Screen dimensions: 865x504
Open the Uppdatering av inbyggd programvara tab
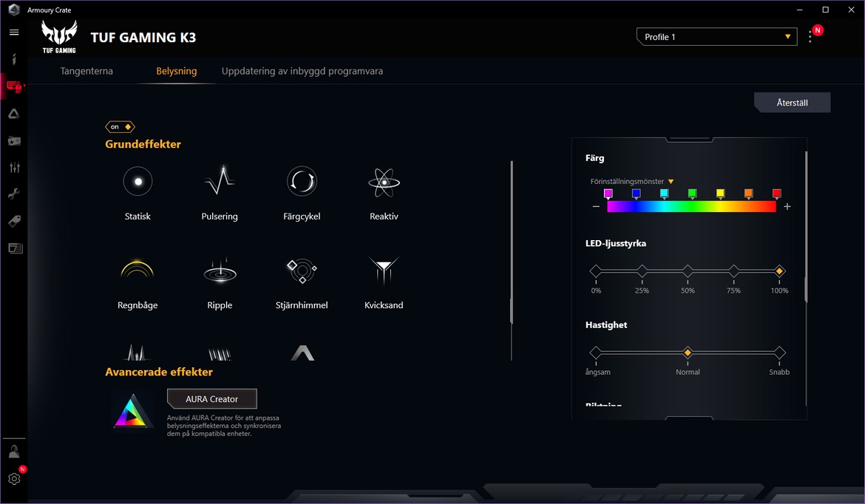click(x=302, y=71)
